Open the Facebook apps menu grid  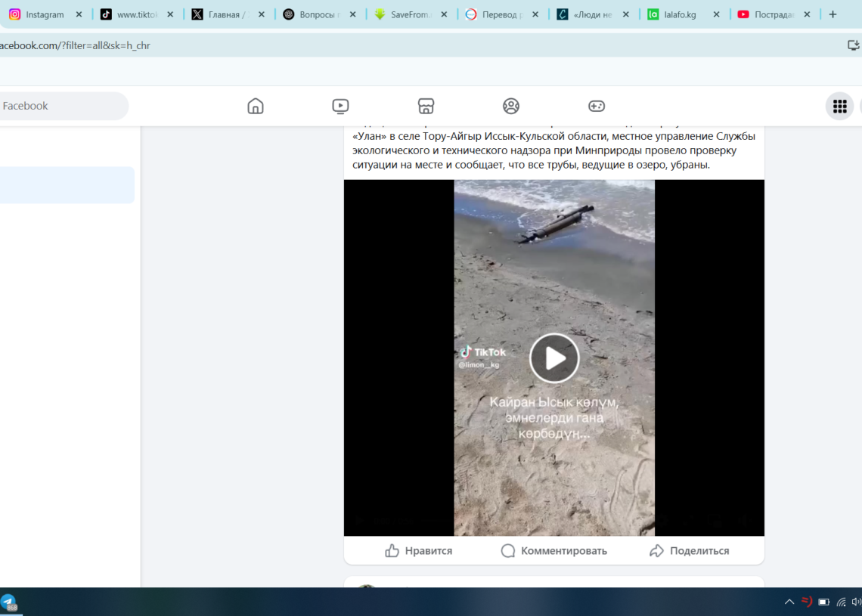coord(839,107)
